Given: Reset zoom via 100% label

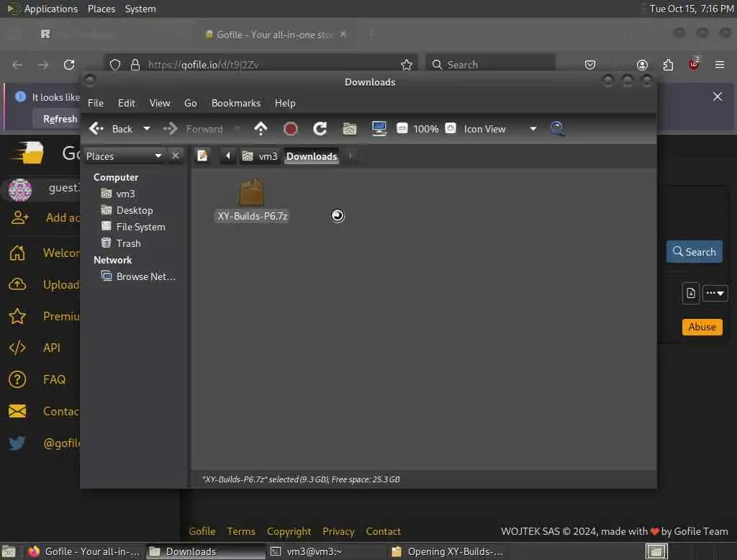Looking at the screenshot, I should [426, 129].
